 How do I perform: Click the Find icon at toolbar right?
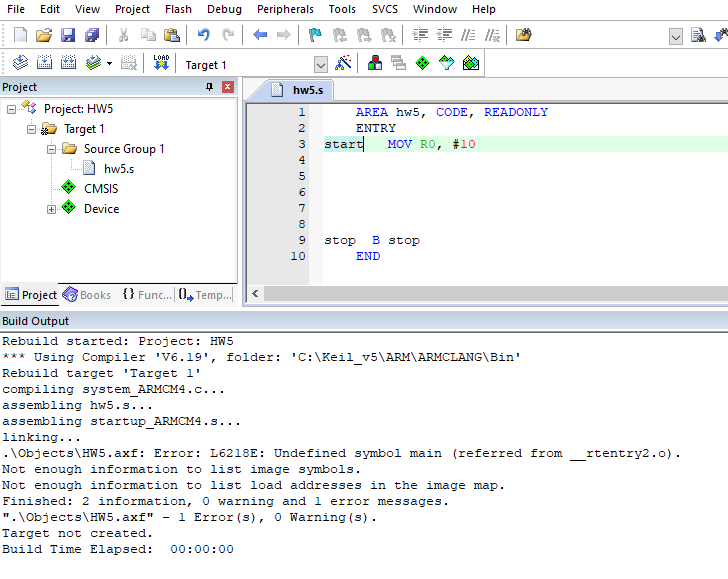698,35
